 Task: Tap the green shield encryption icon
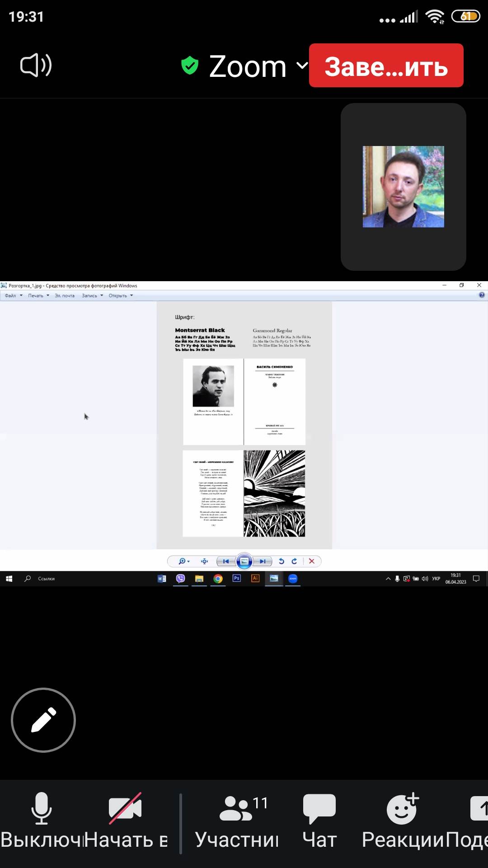[190, 66]
